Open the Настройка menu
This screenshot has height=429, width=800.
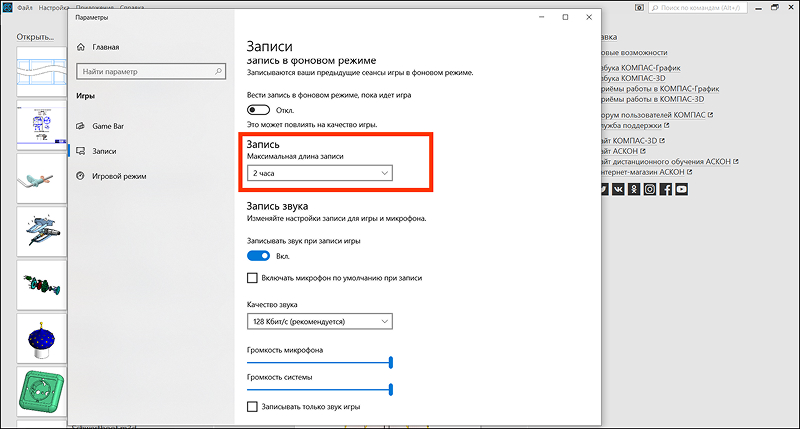[x=54, y=8]
